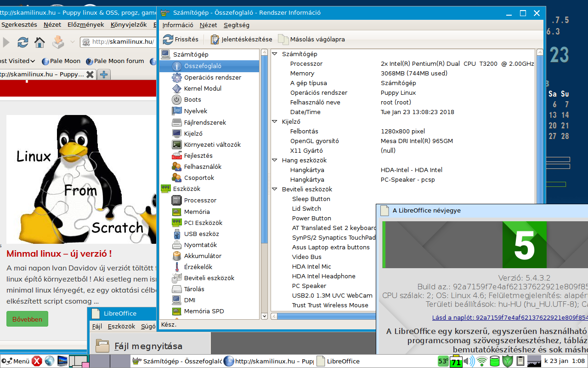This screenshot has width=588, height=368.
Task: Open Környezeti változók entry
Action: coord(212,144)
